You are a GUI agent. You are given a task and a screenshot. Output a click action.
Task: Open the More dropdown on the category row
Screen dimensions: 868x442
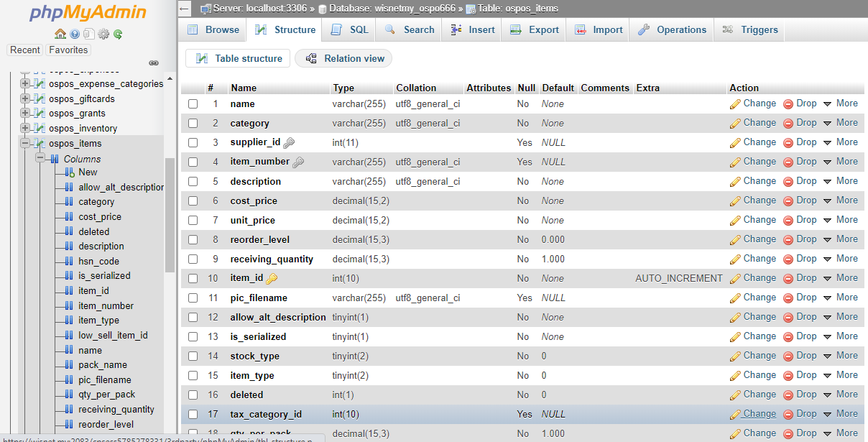point(846,122)
